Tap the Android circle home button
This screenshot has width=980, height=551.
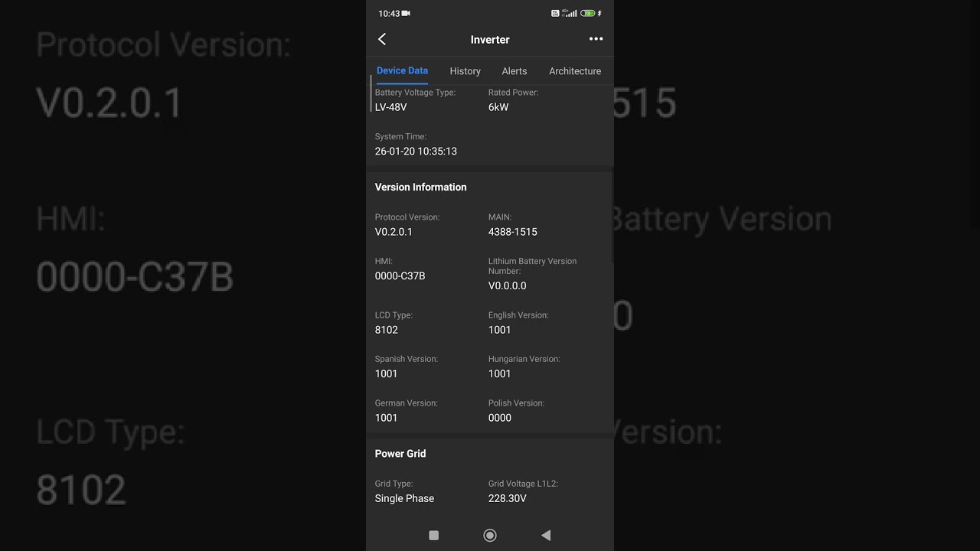[490, 536]
